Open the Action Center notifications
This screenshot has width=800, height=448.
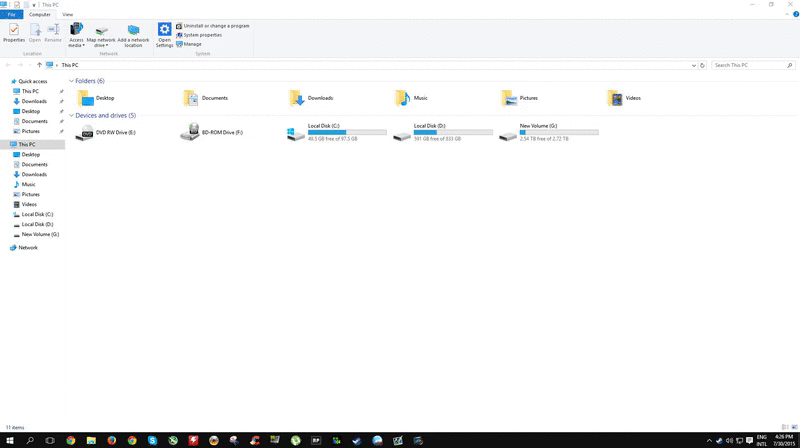[x=749, y=440]
